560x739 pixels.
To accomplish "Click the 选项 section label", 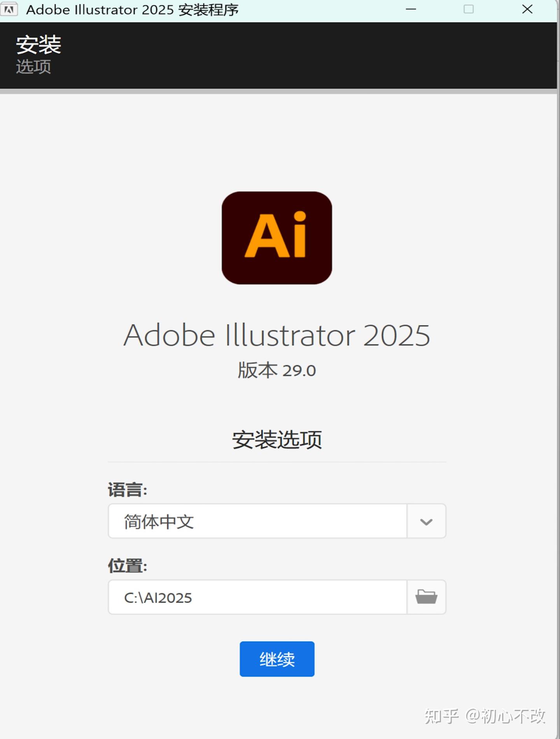I will tap(33, 66).
